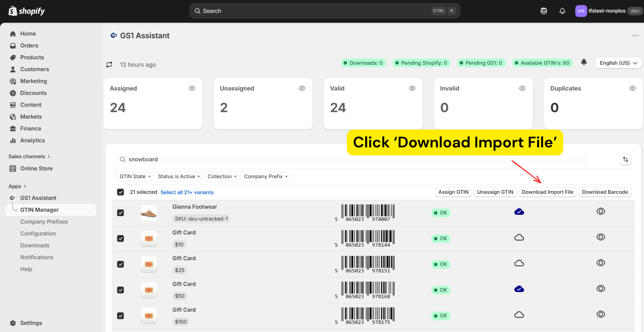
Task: Click the Shopify logo
Action: 27,11
